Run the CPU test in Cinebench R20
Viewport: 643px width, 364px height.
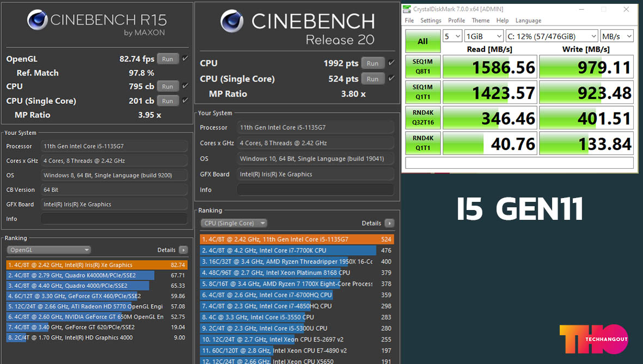click(x=373, y=63)
